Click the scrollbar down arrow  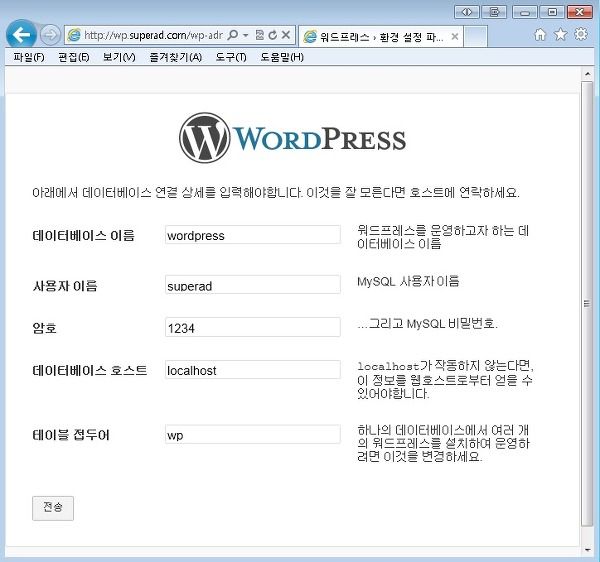click(587, 551)
